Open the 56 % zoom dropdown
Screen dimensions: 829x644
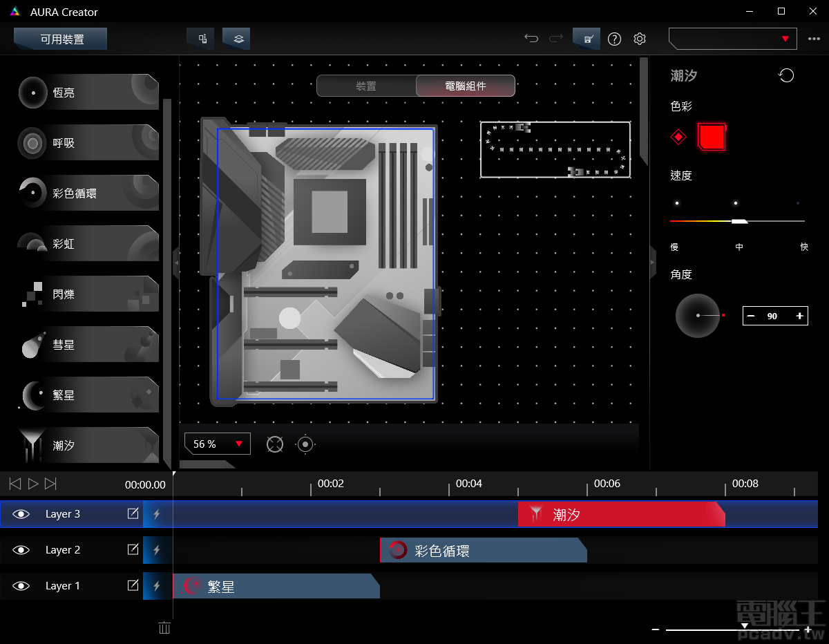[x=217, y=444]
